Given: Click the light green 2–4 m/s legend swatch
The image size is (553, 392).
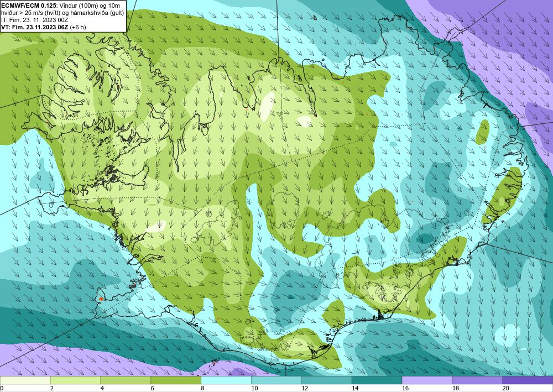Looking at the screenshot, I should (75, 380).
